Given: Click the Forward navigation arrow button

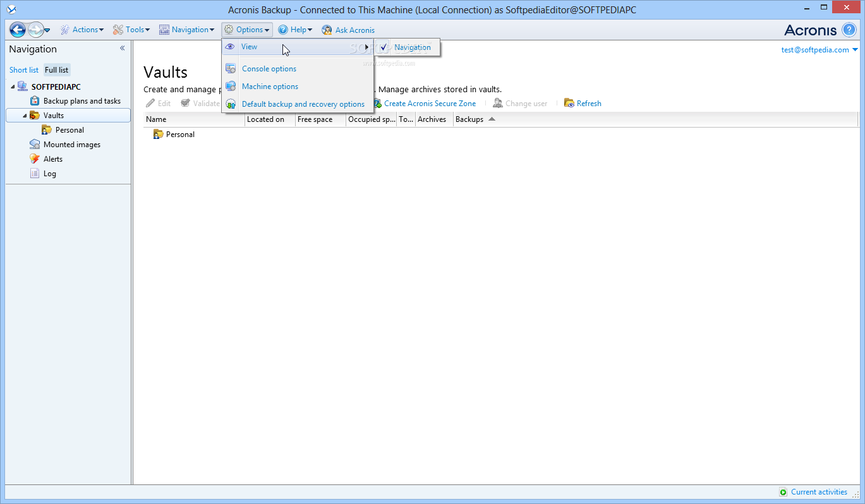Looking at the screenshot, I should click(x=35, y=30).
